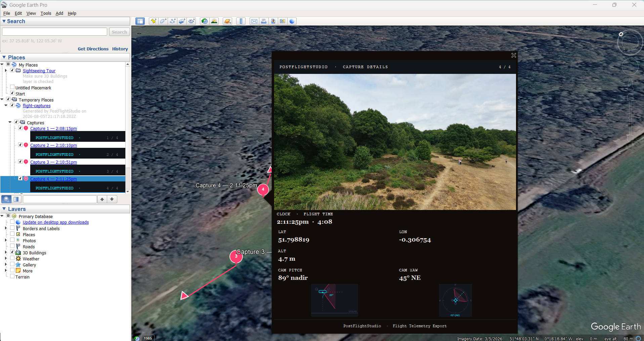Click the compass north indicator

621,34
